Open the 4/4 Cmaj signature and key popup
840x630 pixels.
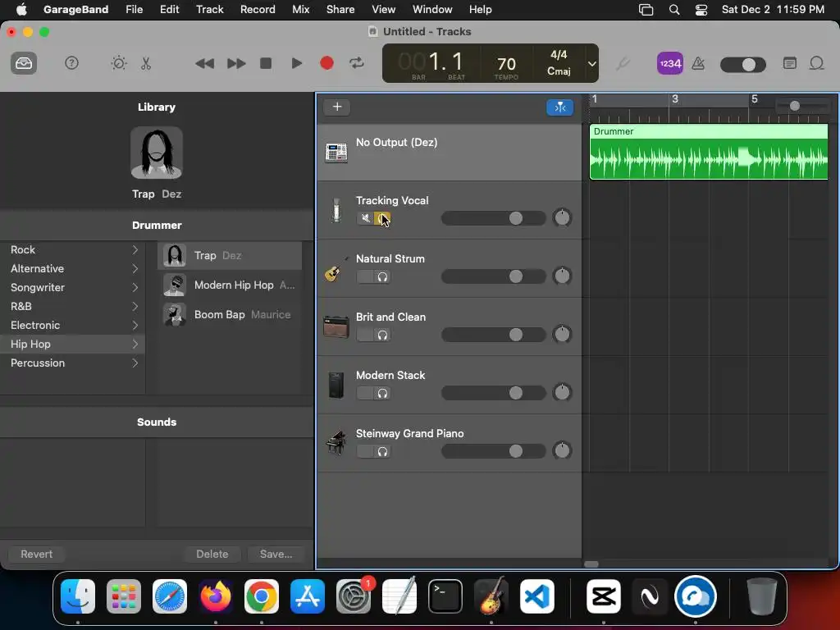click(x=559, y=62)
